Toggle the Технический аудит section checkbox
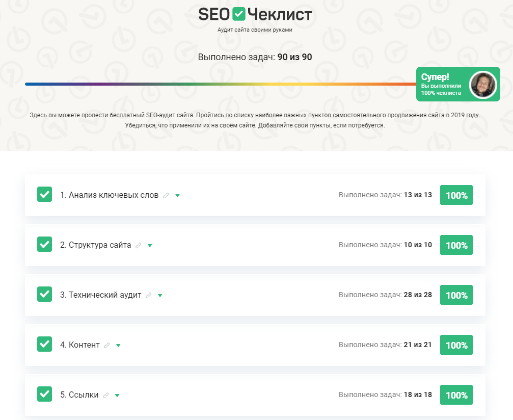Screen dimensions: 513x420 pos(45,295)
